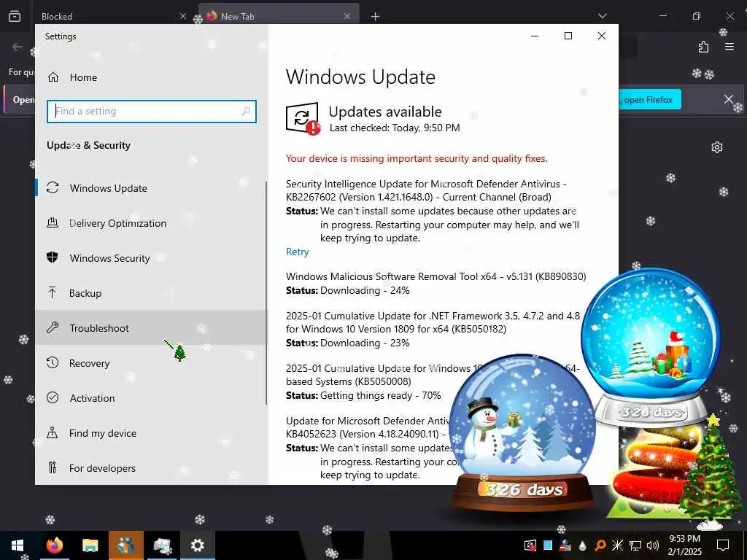Switch to the Blocked tab in Firefox
This screenshot has width=747, height=560.
tap(115, 16)
